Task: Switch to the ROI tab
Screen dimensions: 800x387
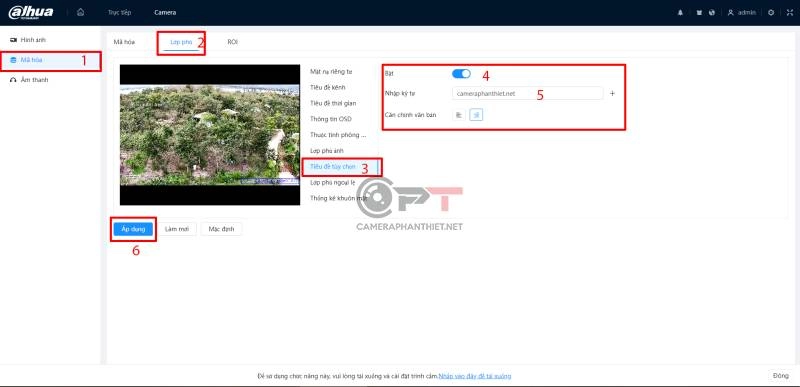Action: coord(232,42)
